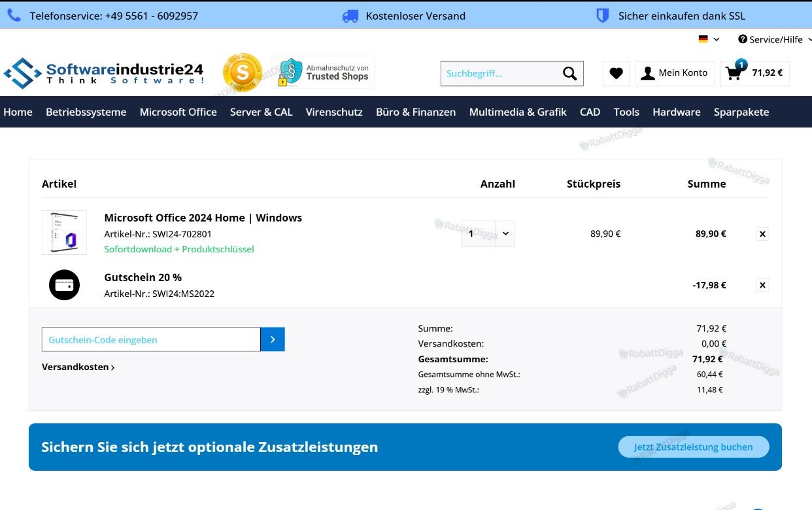Image resolution: width=812 pixels, height=510 pixels.
Task: Click the 19 % MwSt. amount 11,48 €
Action: (x=710, y=390)
